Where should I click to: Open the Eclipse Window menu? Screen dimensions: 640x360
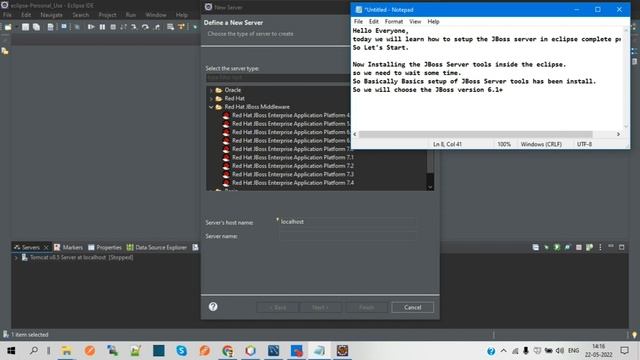(156, 15)
